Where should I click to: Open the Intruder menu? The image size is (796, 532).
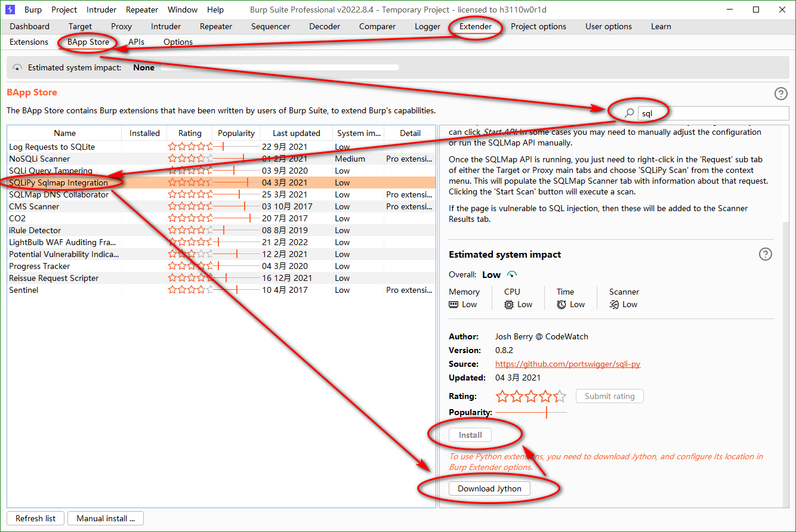point(101,10)
